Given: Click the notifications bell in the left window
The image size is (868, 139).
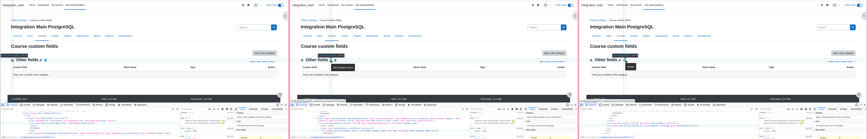Looking at the screenshot, I should [243, 5].
